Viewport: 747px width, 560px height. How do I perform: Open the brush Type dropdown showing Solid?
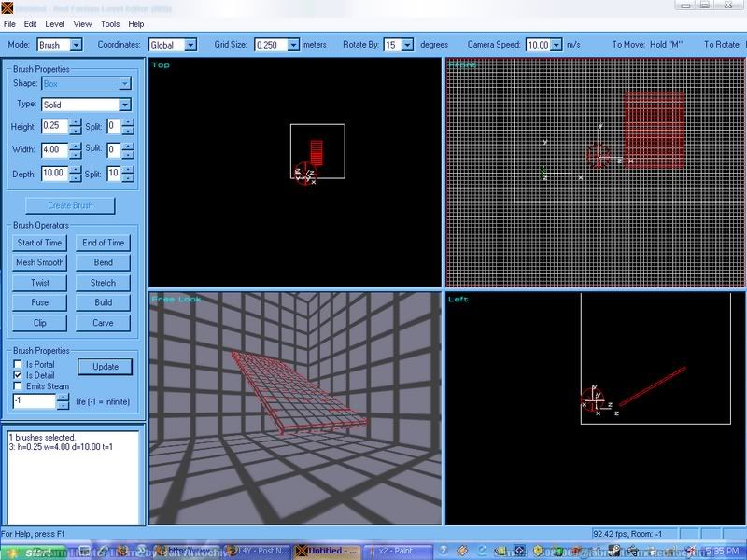point(125,105)
